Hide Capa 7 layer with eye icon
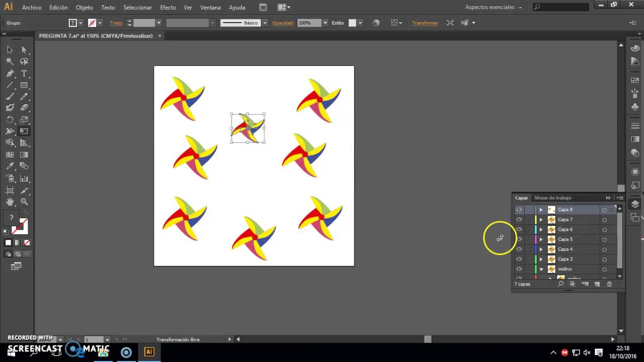644x362 pixels. [519, 220]
